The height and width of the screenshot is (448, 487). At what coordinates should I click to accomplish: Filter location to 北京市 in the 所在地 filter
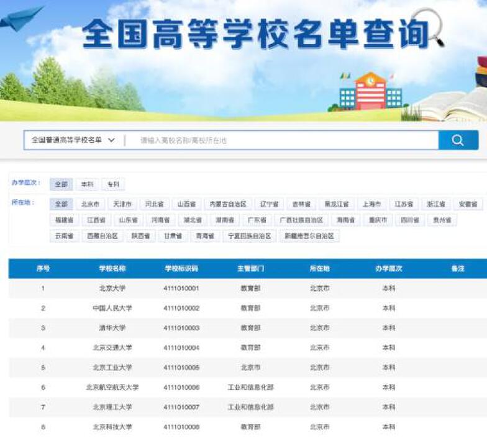pyautogui.click(x=91, y=204)
